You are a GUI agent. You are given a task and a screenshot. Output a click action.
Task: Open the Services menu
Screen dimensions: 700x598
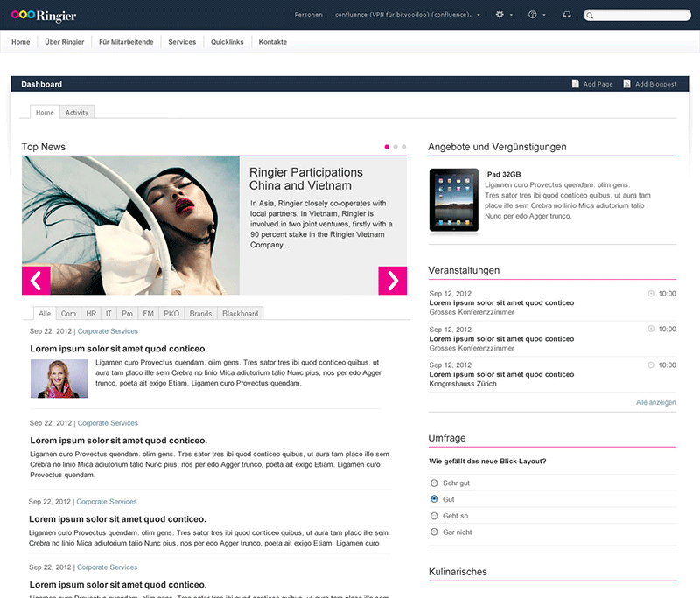pos(182,42)
